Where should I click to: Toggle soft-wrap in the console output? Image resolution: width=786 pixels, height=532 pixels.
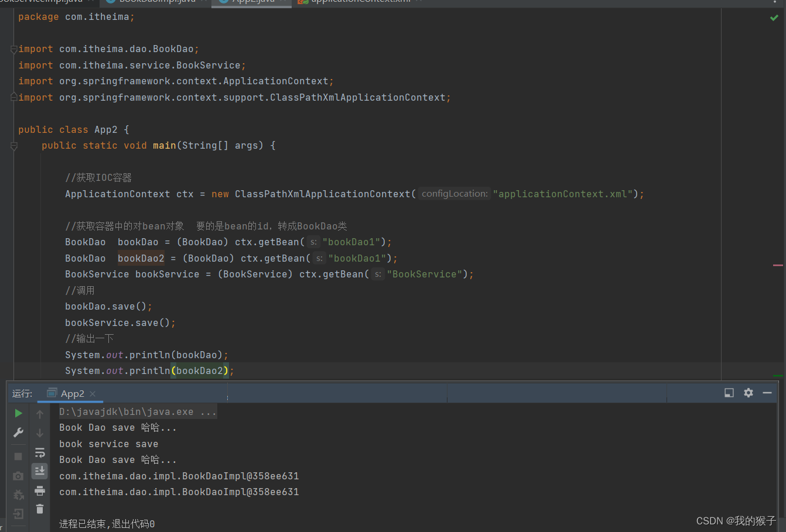tap(40, 452)
